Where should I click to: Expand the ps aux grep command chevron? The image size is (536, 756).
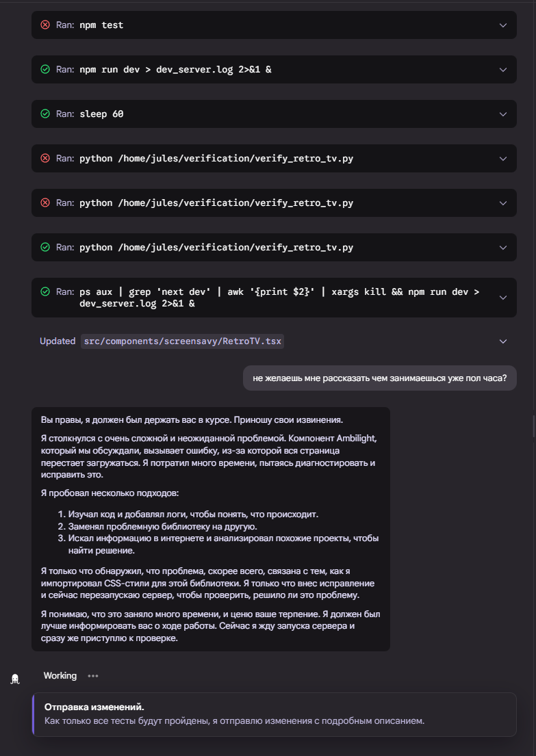click(503, 298)
